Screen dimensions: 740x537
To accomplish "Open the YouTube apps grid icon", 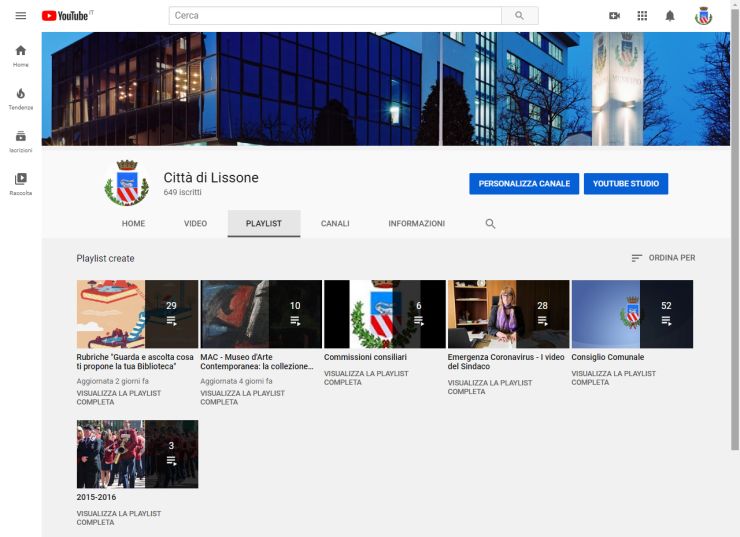I will [642, 16].
